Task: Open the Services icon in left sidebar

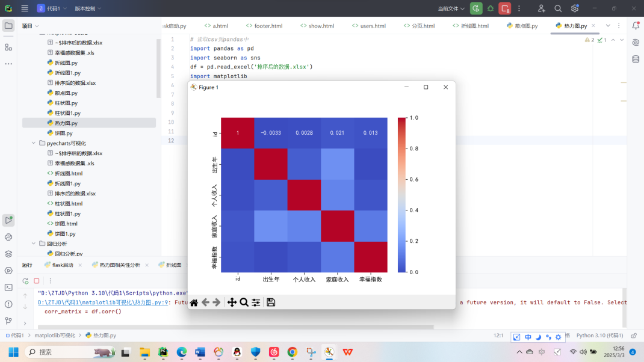Action: click(8, 271)
